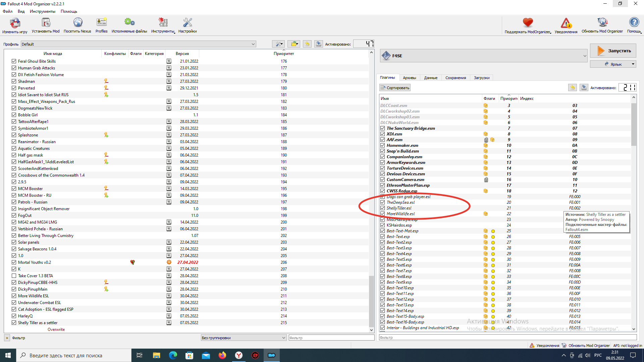Open the Tools (Инструменты) menu
644x362 pixels.
click(x=42, y=11)
